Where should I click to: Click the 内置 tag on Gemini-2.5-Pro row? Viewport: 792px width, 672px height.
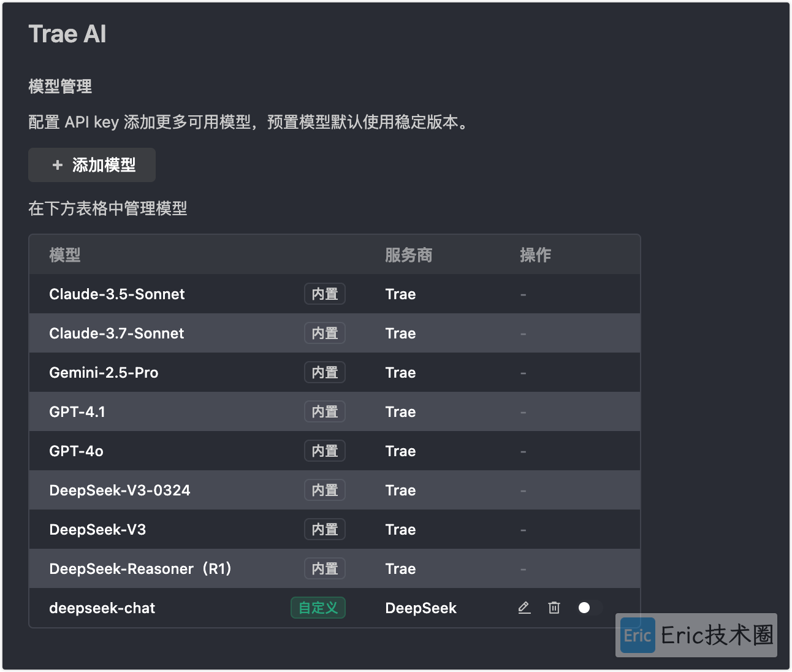pos(325,372)
